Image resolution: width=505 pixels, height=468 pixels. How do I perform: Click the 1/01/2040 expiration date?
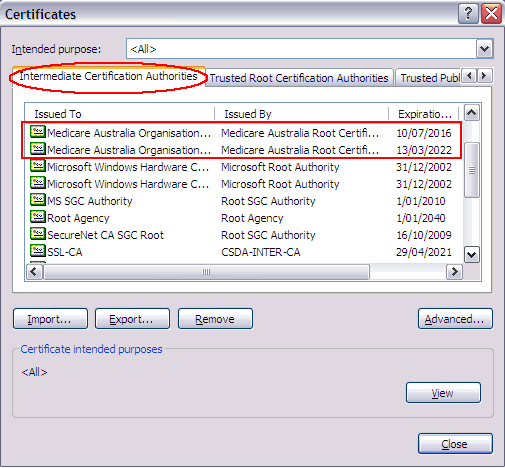(x=421, y=218)
